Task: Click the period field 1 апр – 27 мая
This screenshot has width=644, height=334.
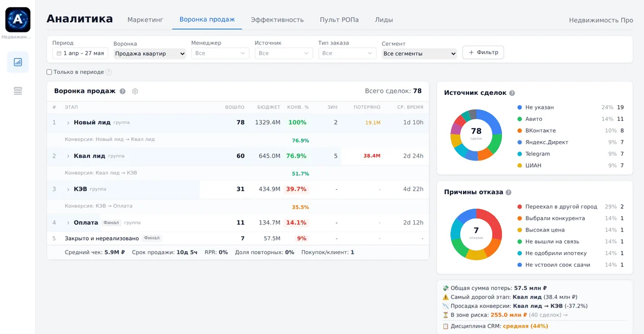Action: [x=80, y=53]
